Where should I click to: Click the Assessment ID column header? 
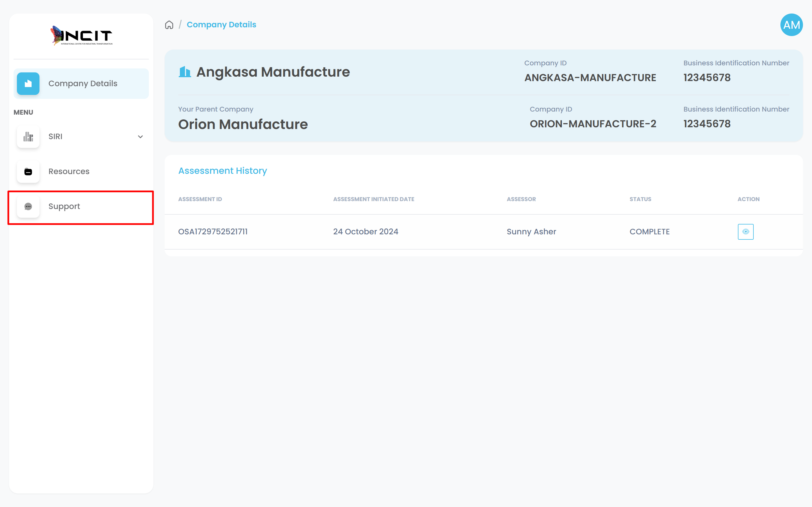[200, 199]
